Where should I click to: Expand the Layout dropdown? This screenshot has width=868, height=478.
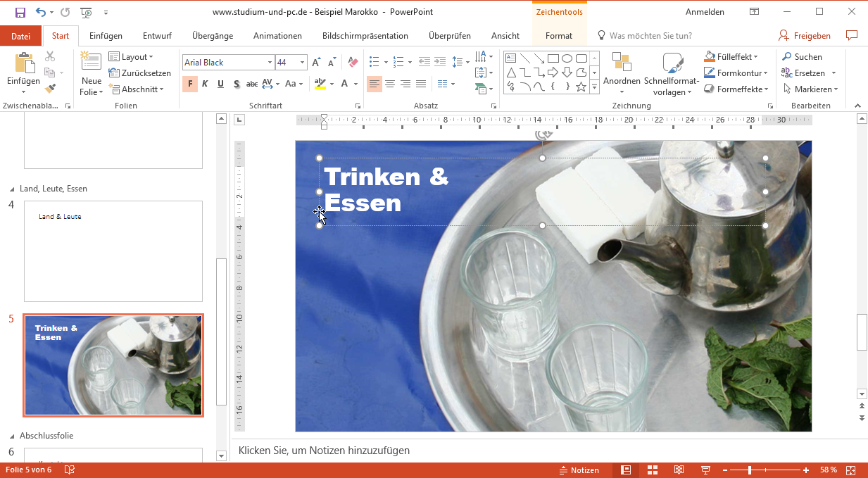pyautogui.click(x=131, y=57)
